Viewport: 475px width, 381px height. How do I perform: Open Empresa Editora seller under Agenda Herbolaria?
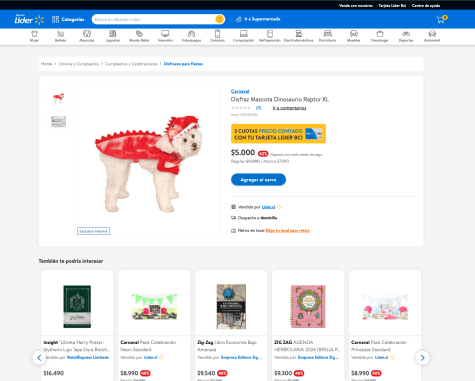tap(318, 357)
